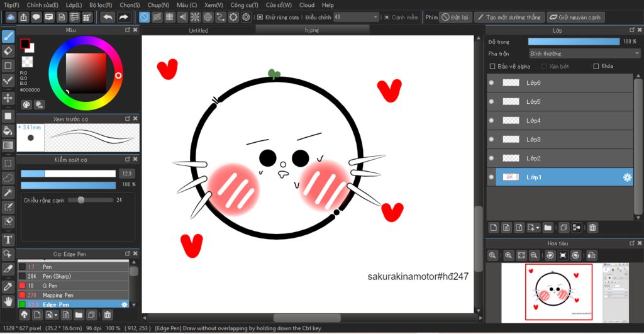The height and width of the screenshot is (334, 644).
Task: Click the cloud save icon
Action: coord(11,17)
